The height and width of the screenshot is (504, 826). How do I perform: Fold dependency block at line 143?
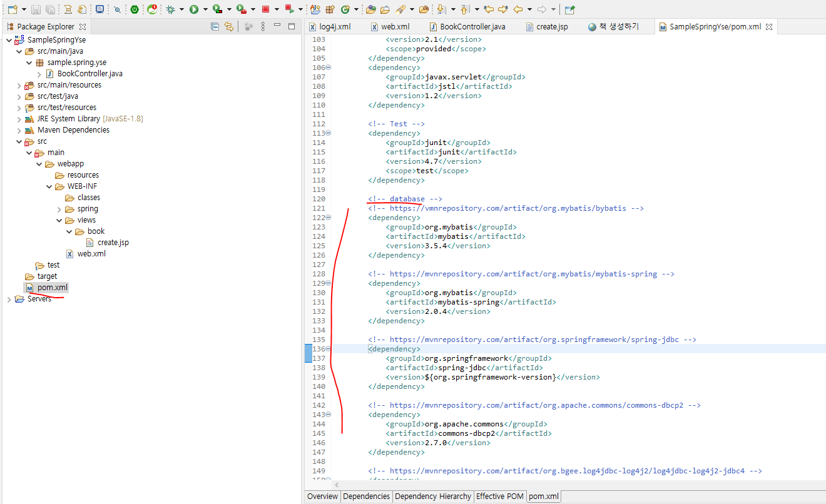point(329,415)
